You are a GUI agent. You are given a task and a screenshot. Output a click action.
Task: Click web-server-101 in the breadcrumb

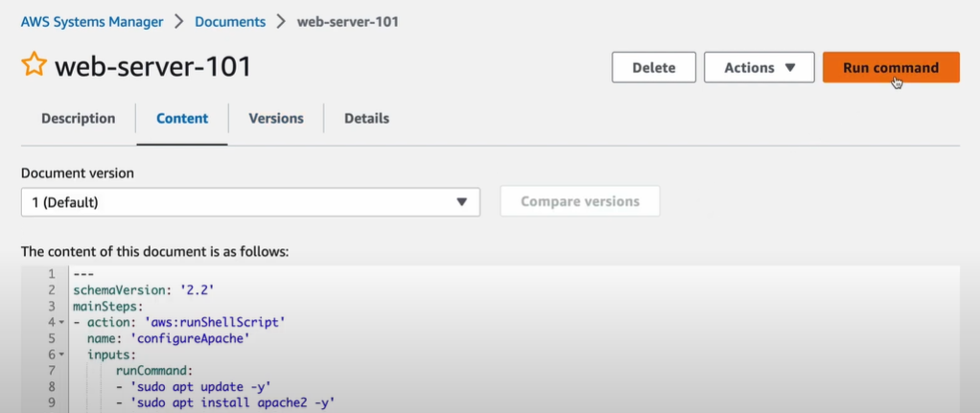347,21
